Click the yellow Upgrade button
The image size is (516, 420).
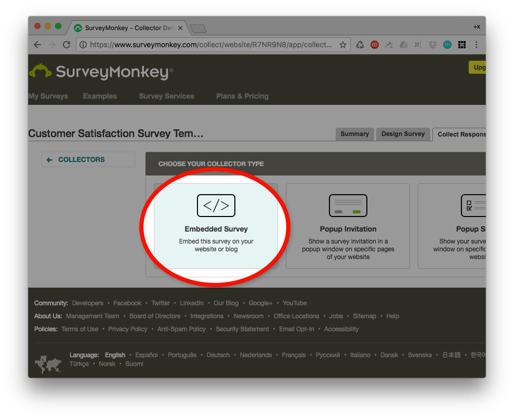tap(477, 67)
